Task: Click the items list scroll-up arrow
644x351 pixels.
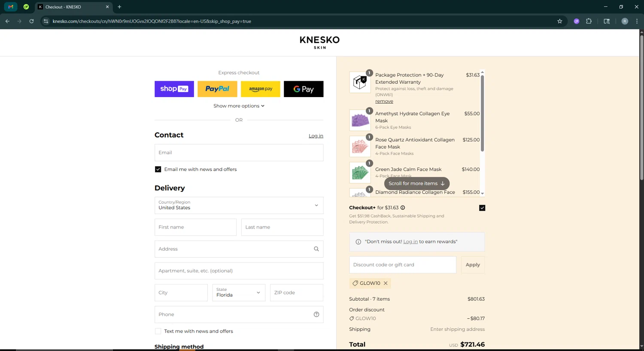Action: coord(482,72)
